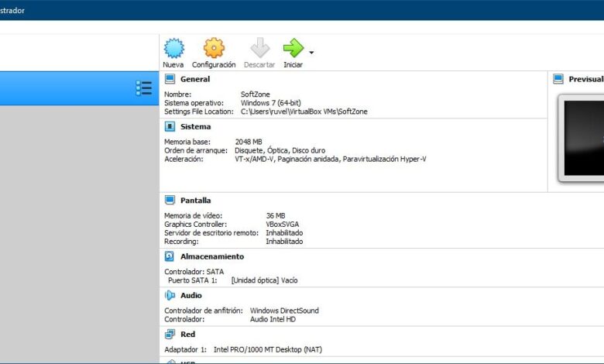Click the Pantalla display icon
604x364 pixels.
170,200
